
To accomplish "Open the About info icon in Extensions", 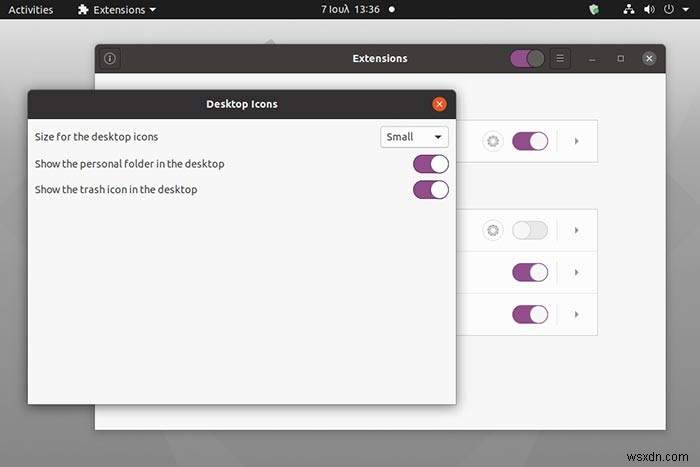I will pos(110,58).
